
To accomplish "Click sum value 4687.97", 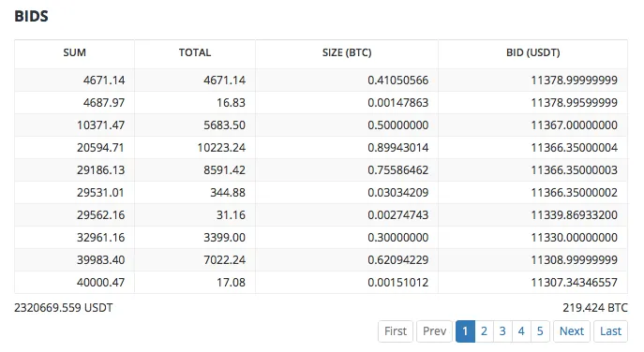I will click(104, 103).
